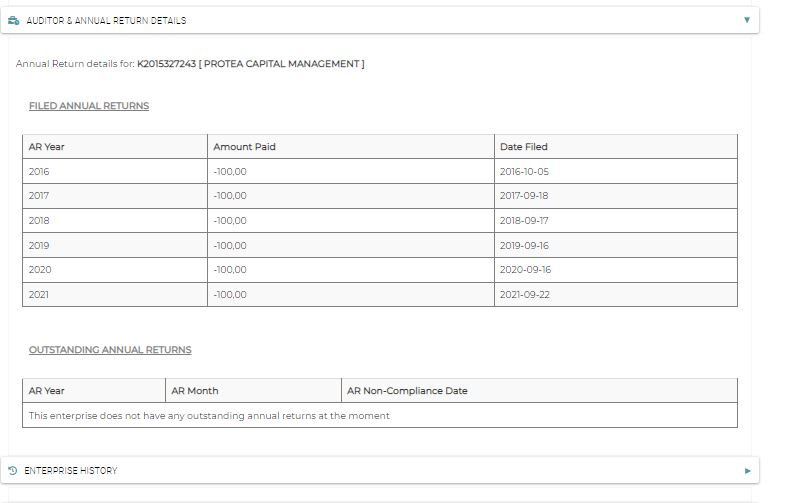Select the 2016 AR Year cell
The height and width of the screenshot is (503, 793).
click(39, 171)
